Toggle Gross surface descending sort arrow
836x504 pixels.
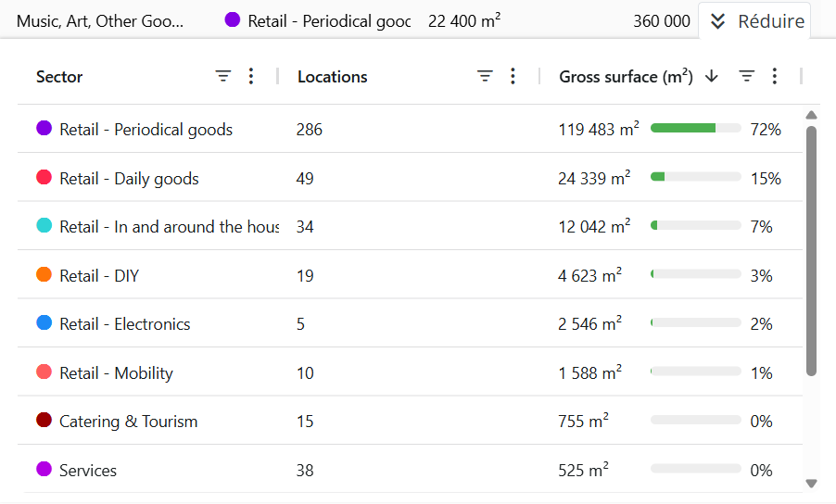coord(712,77)
